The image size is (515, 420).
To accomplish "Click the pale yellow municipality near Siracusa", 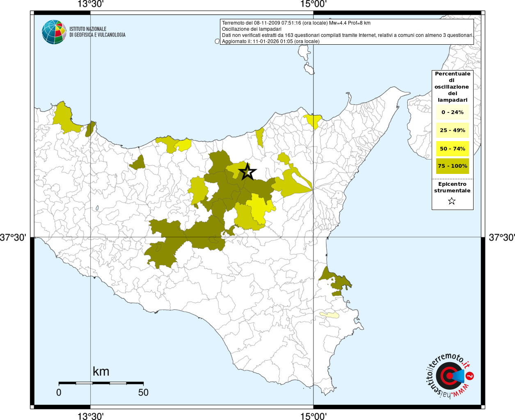I will tap(329, 315).
